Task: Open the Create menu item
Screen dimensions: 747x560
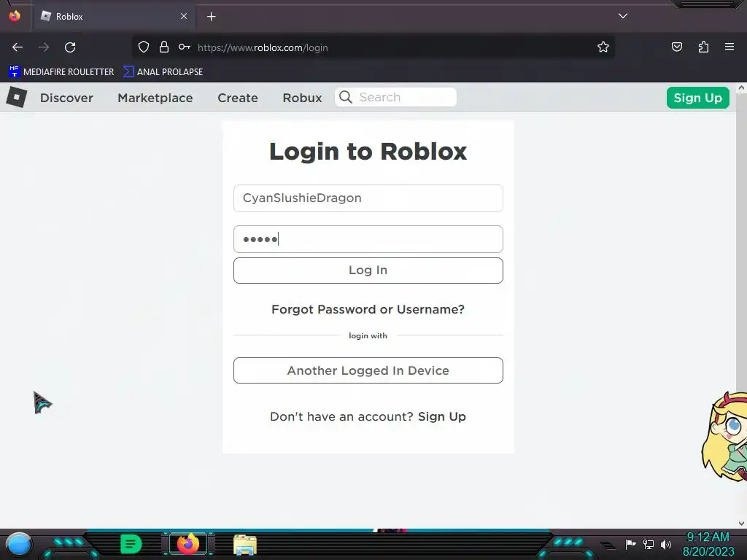Action: tap(238, 98)
